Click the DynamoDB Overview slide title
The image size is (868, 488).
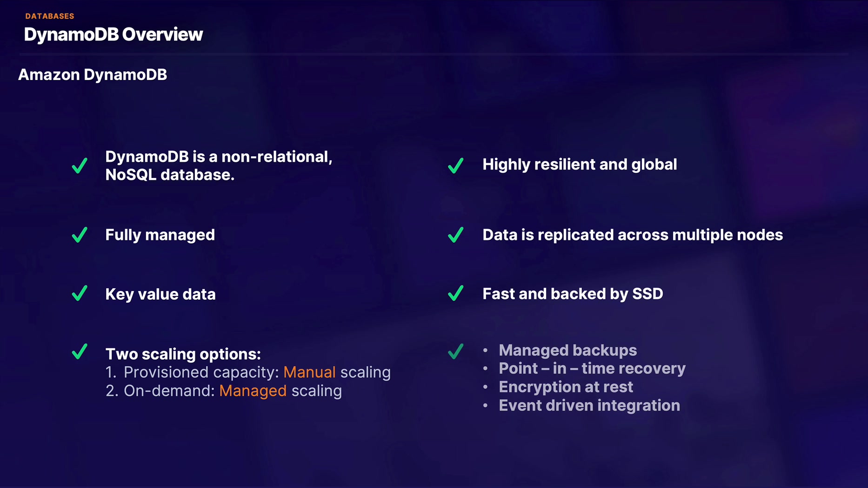coord(113,34)
